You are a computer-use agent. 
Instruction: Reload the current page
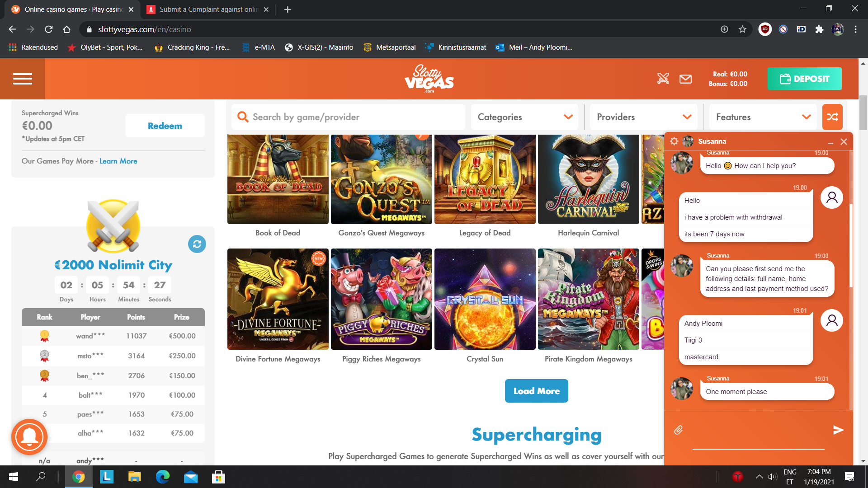point(49,29)
